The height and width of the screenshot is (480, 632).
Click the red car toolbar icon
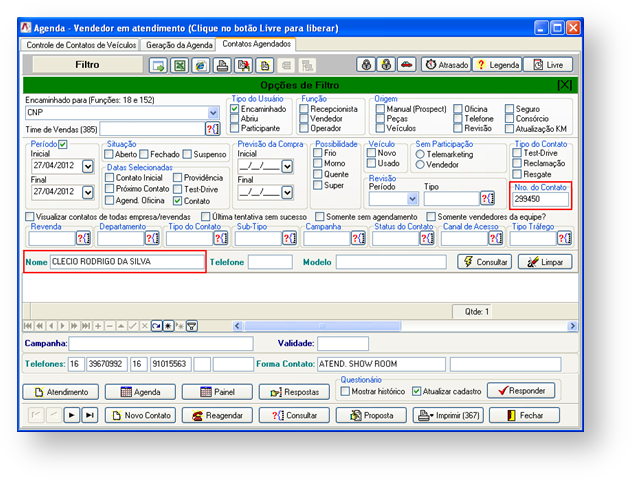[407, 64]
